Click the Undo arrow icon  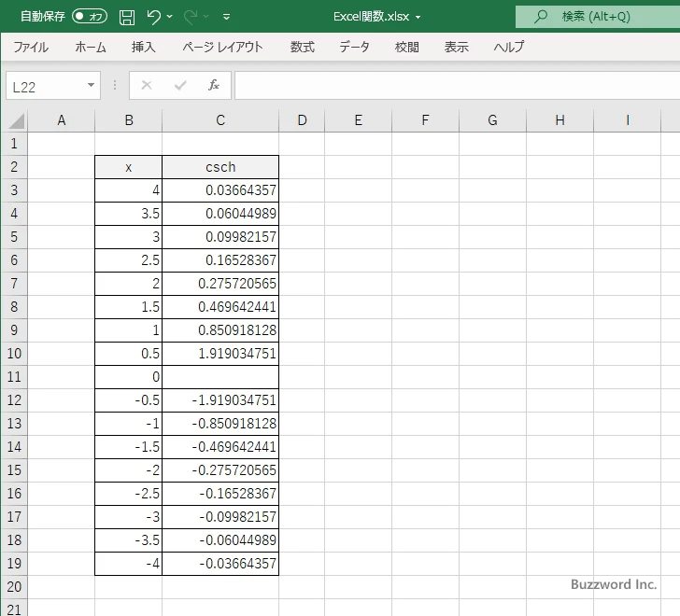tap(153, 17)
